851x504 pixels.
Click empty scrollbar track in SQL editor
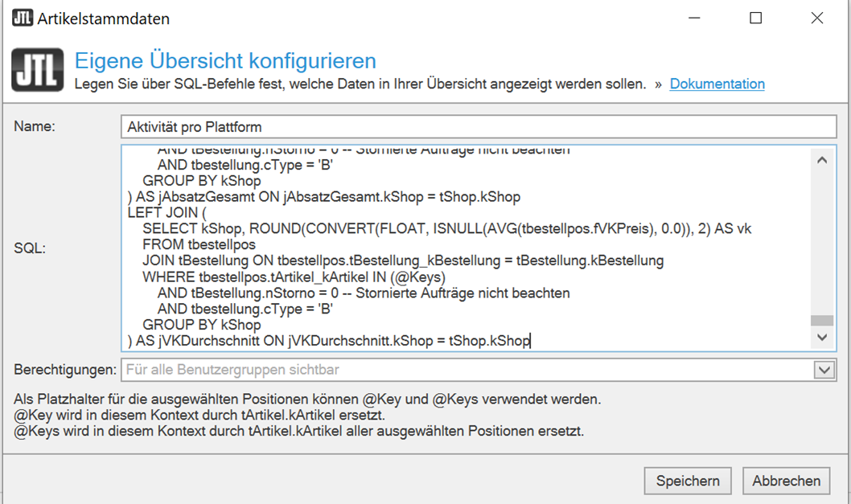click(x=821, y=241)
